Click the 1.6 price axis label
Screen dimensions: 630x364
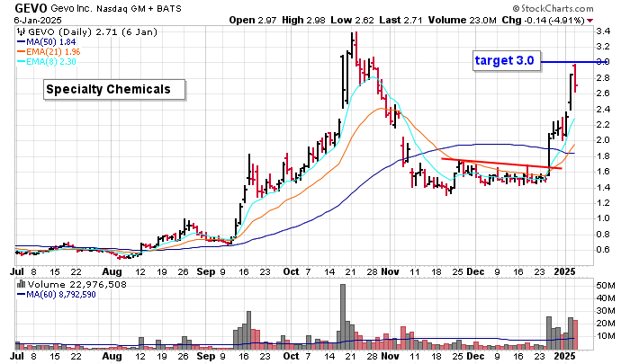click(603, 172)
